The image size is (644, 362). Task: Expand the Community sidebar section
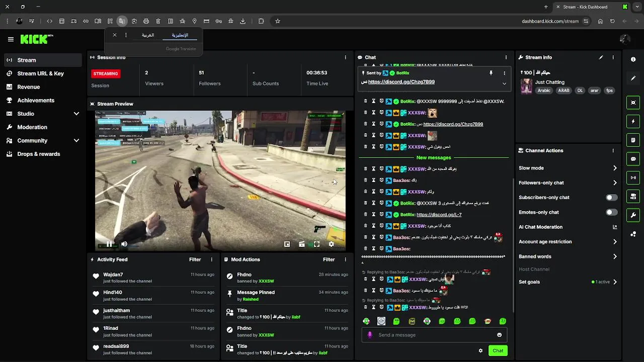click(76, 141)
